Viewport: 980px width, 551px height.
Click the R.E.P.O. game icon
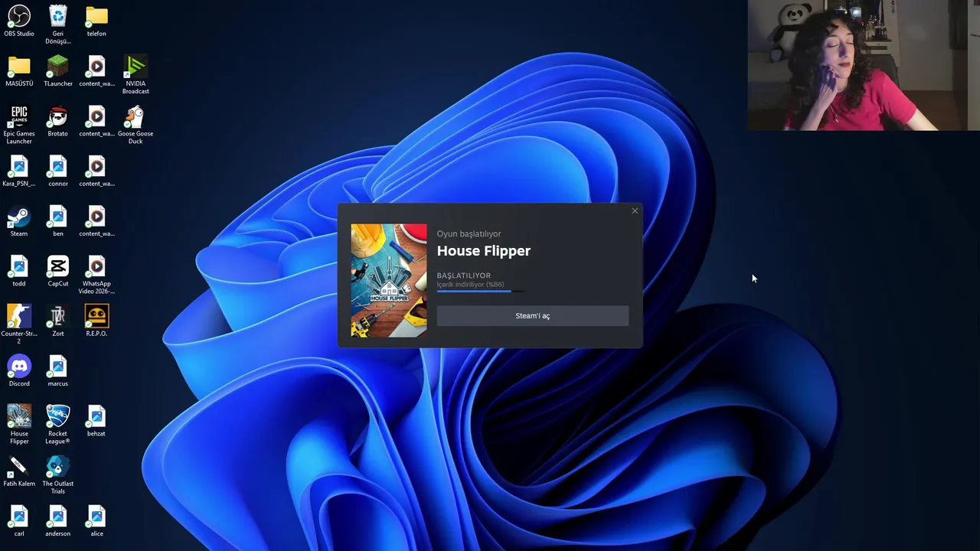pos(96,321)
